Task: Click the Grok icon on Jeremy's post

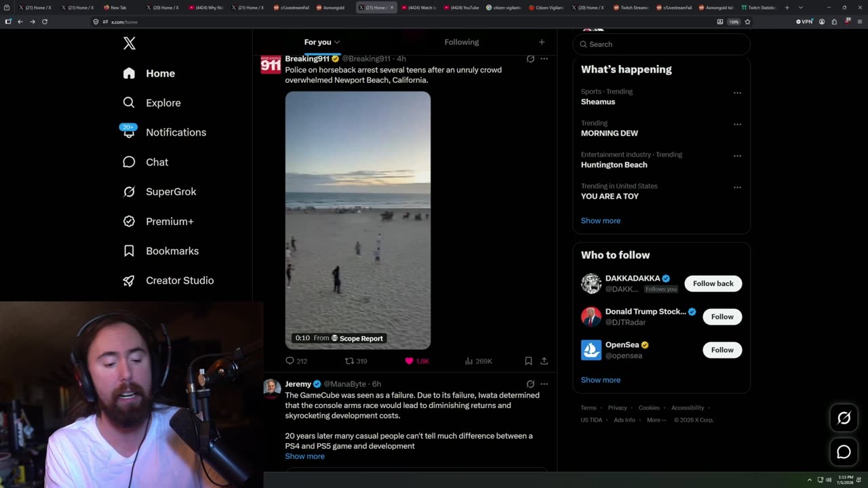Action: [x=530, y=384]
